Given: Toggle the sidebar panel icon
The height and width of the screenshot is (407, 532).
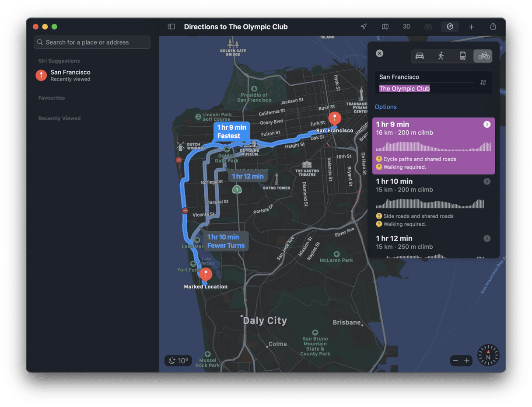Looking at the screenshot, I should click(171, 27).
